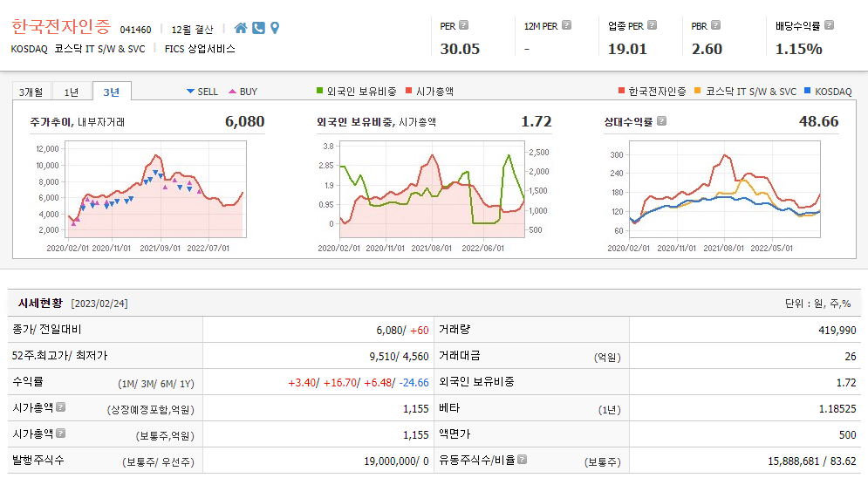The image size is (868, 478).
Task: Click 한국전자인증 red legend swatch
Action: point(621,90)
